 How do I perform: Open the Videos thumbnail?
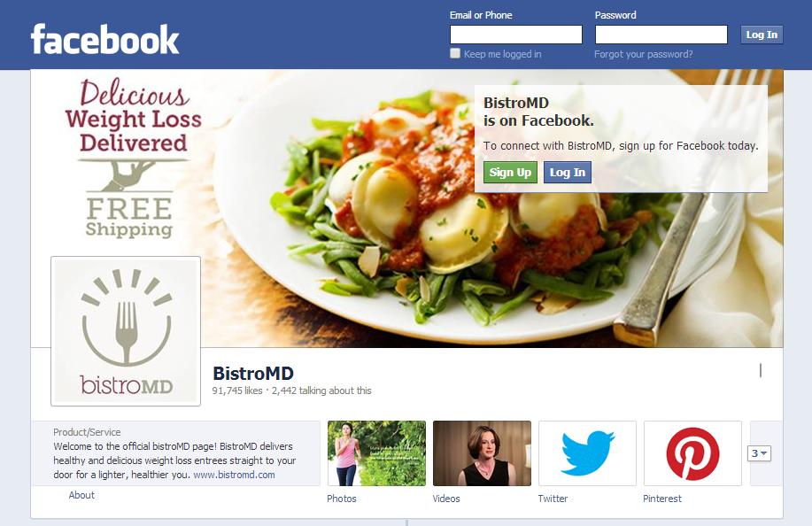point(482,453)
